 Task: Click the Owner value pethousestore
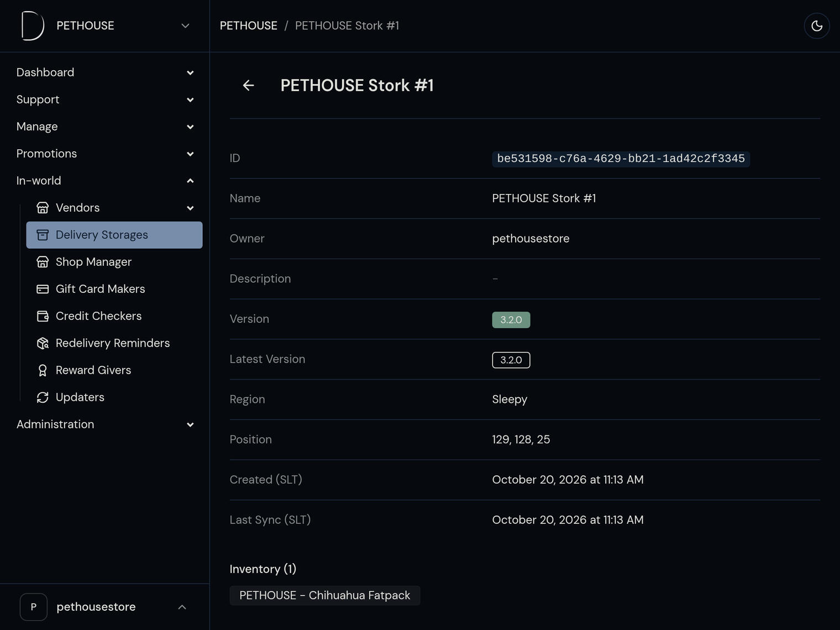pyautogui.click(x=531, y=239)
